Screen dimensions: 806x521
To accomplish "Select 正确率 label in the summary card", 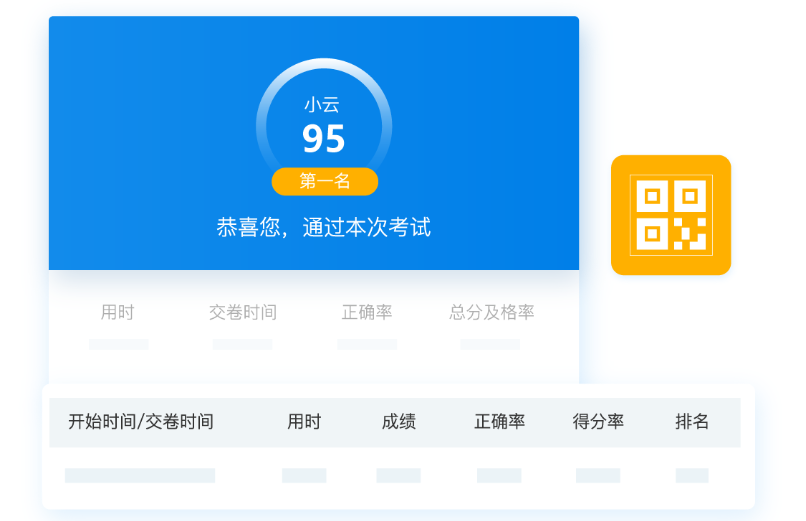I will point(367,312).
